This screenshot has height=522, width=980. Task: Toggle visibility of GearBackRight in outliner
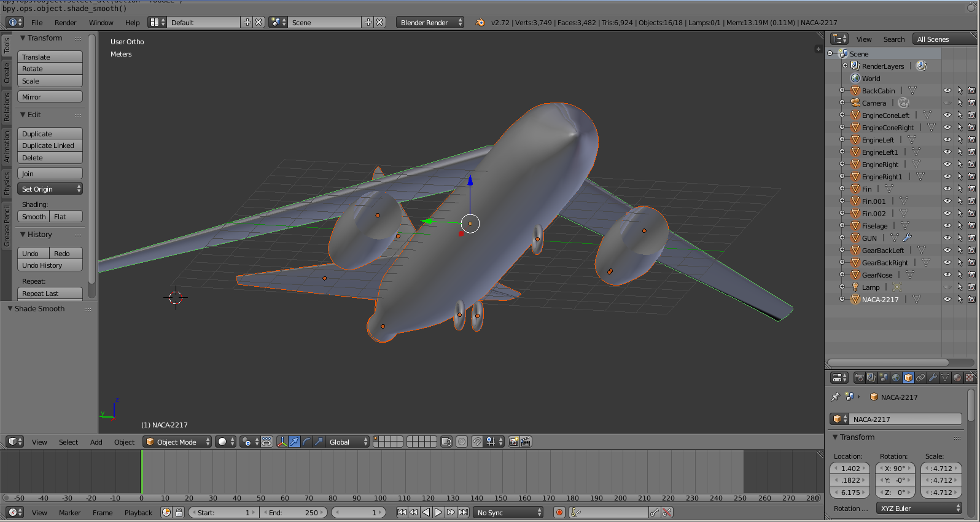[x=947, y=262]
